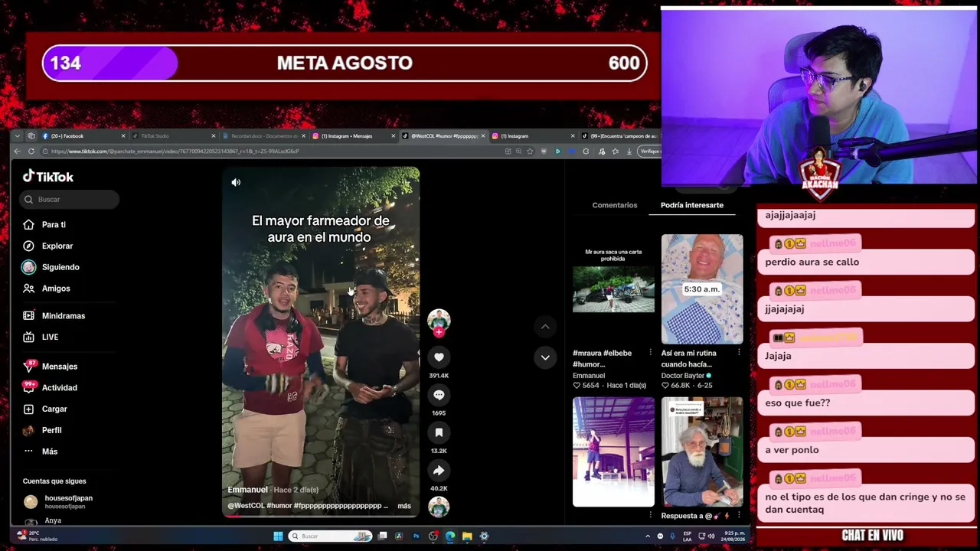
Task: Open the browser tab list chevron
Action: coord(18,136)
